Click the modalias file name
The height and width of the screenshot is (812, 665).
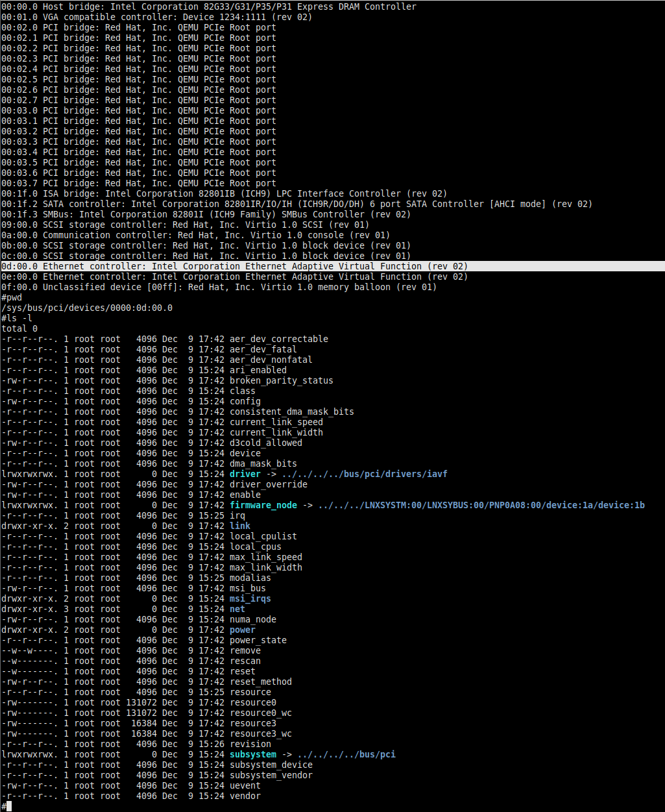point(250,578)
